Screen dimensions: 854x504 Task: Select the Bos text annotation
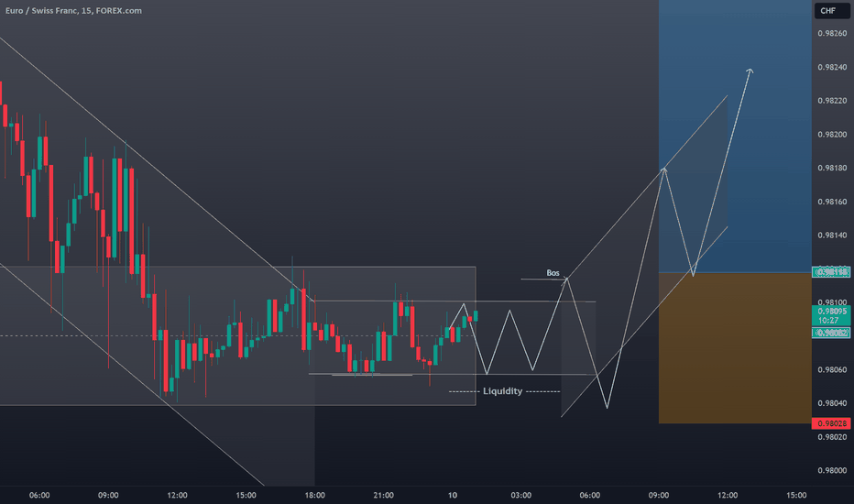click(x=553, y=273)
